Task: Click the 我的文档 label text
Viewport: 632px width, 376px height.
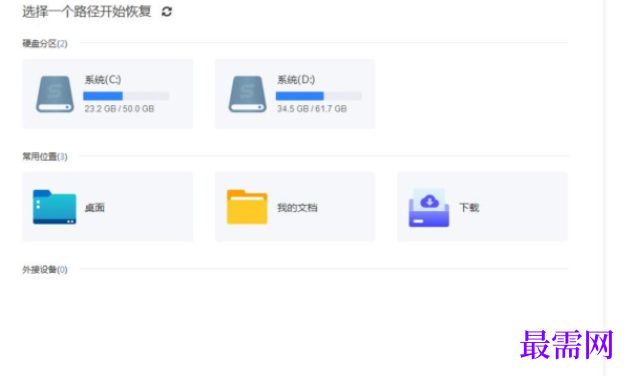Action: pyautogui.click(x=297, y=208)
